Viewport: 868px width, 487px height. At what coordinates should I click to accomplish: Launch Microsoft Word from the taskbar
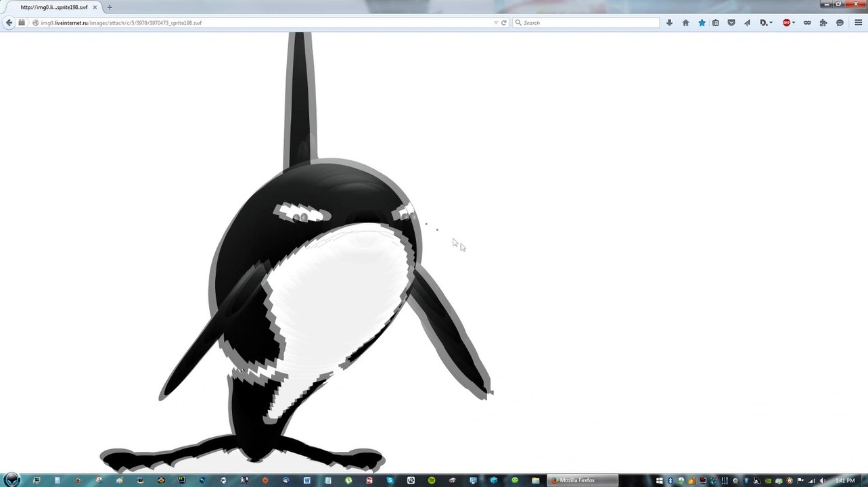(x=307, y=480)
